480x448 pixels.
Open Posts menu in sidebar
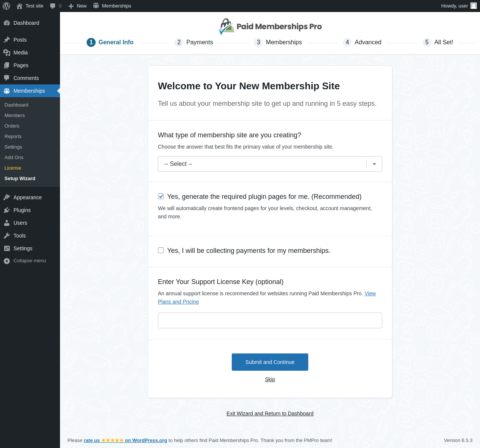pos(20,40)
